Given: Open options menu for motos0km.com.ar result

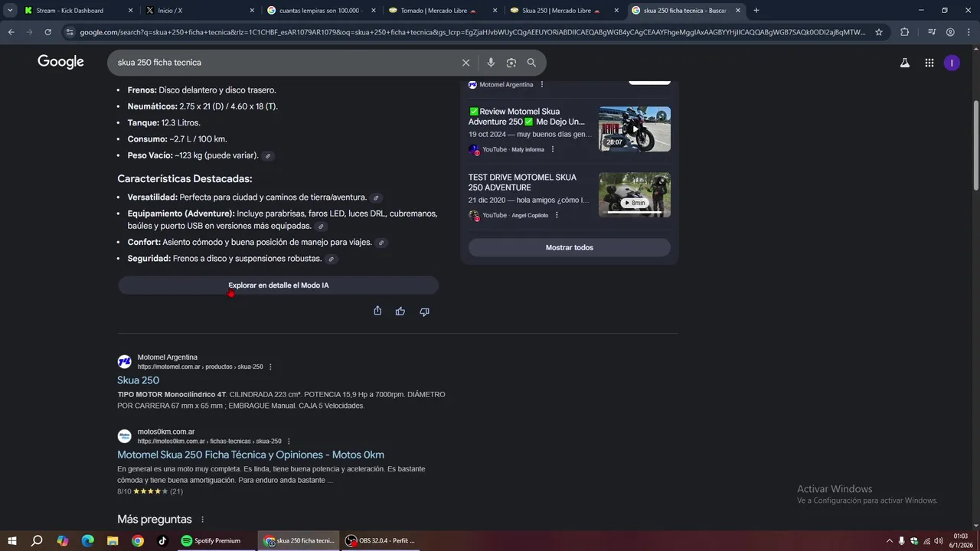Looking at the screenshot, I should pyautogui.click(x=289, y=442).
